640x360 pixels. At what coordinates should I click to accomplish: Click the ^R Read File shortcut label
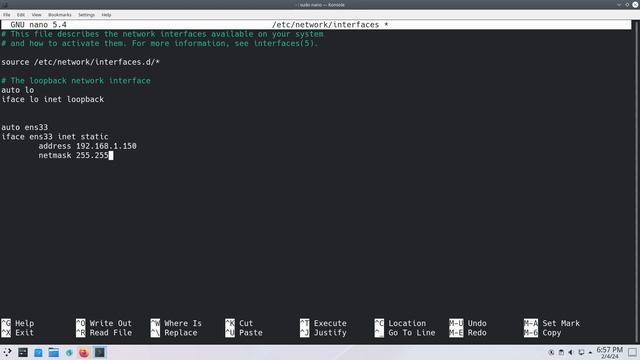(x=104, y=333)
